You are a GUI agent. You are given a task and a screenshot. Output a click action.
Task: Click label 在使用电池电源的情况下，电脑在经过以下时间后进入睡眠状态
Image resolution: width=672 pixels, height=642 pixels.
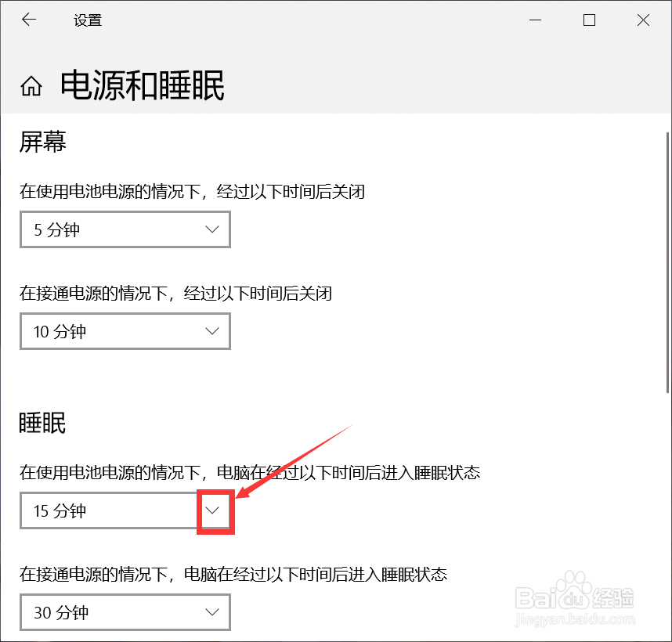pos(250,472)
